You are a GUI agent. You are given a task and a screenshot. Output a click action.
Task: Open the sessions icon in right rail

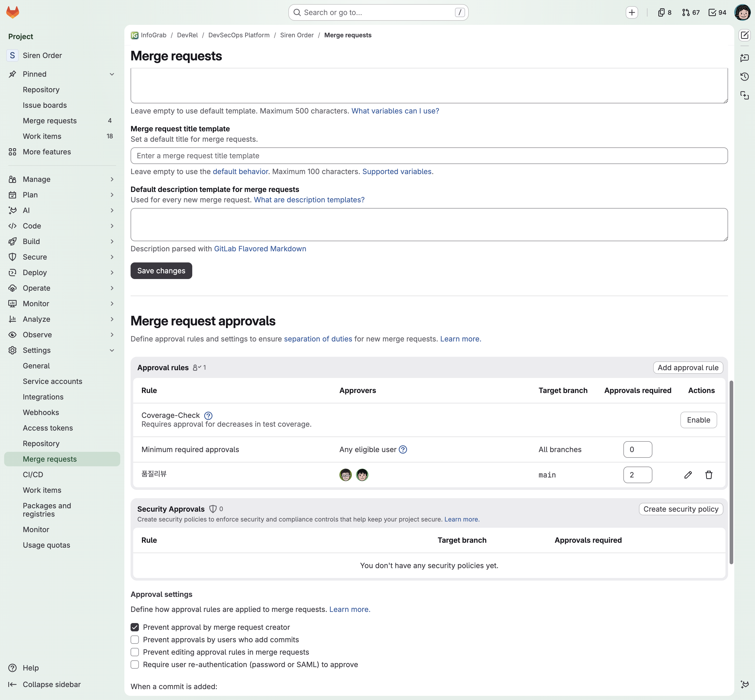click(x=744, y=95)
